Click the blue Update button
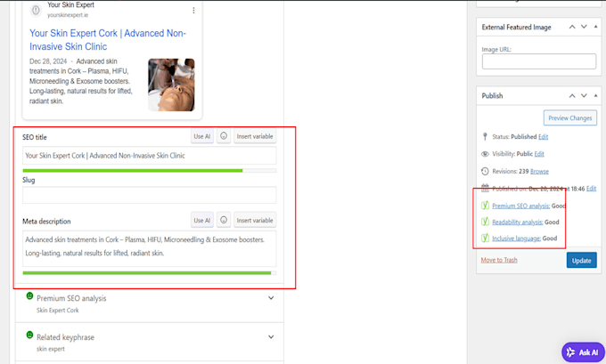 click(582, 260)
